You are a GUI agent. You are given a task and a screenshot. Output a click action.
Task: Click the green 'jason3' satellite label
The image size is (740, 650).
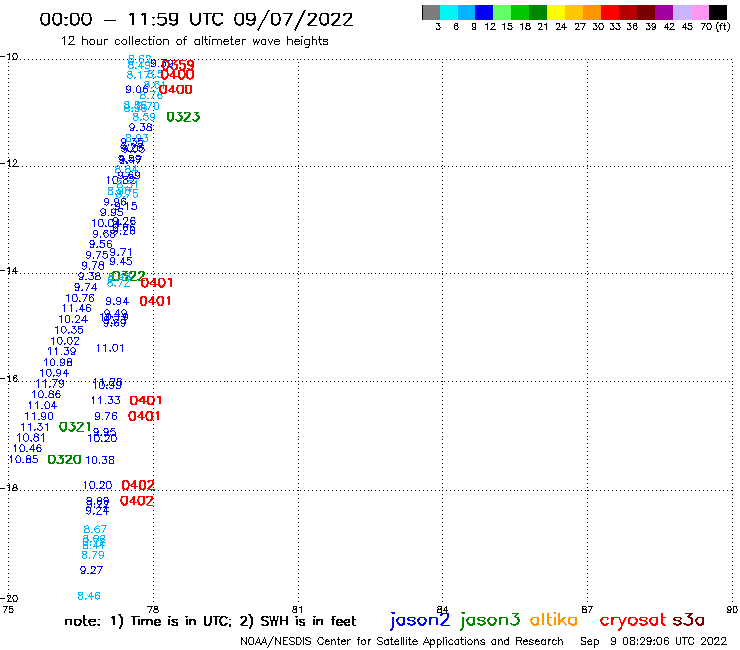coord(489,620)
